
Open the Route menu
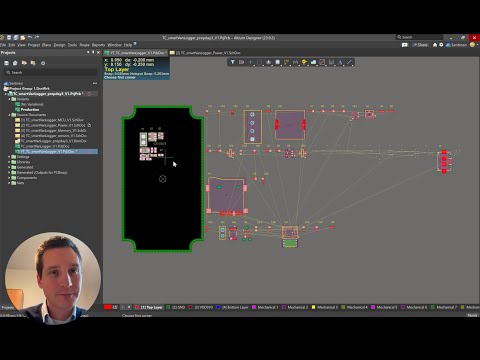click(x=84, y=45)
